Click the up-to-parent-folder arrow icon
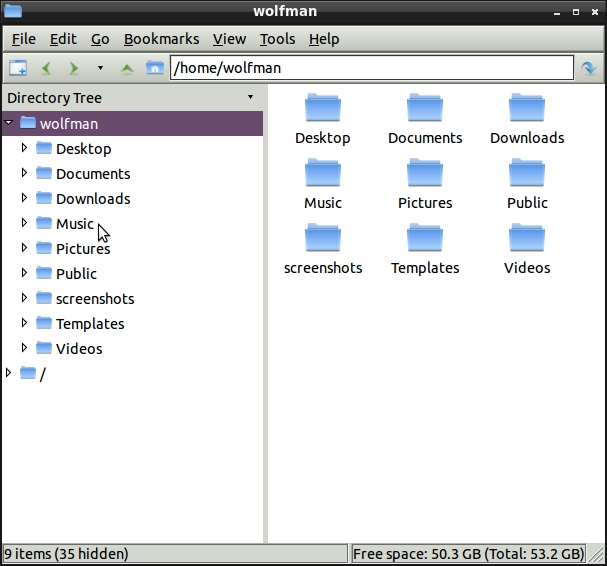This screenshot has width=607, height=566. click(126, 68)
